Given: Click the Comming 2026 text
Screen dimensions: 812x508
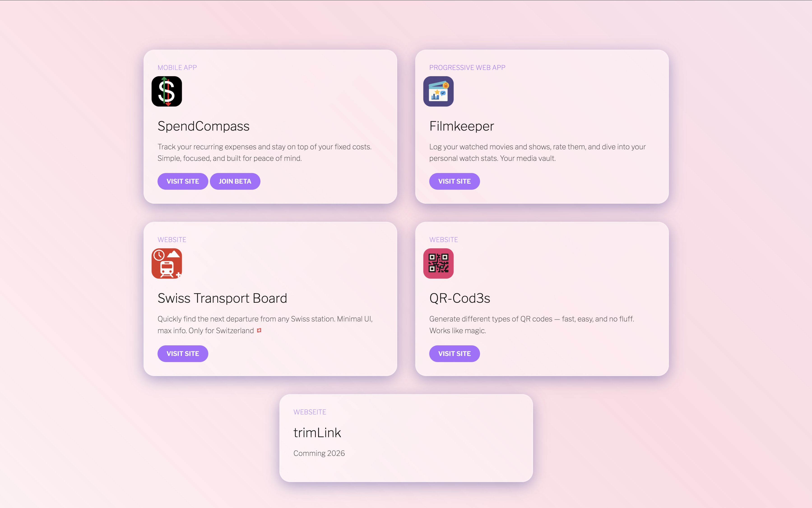Looking at the screenshot, I should point(319,453).
